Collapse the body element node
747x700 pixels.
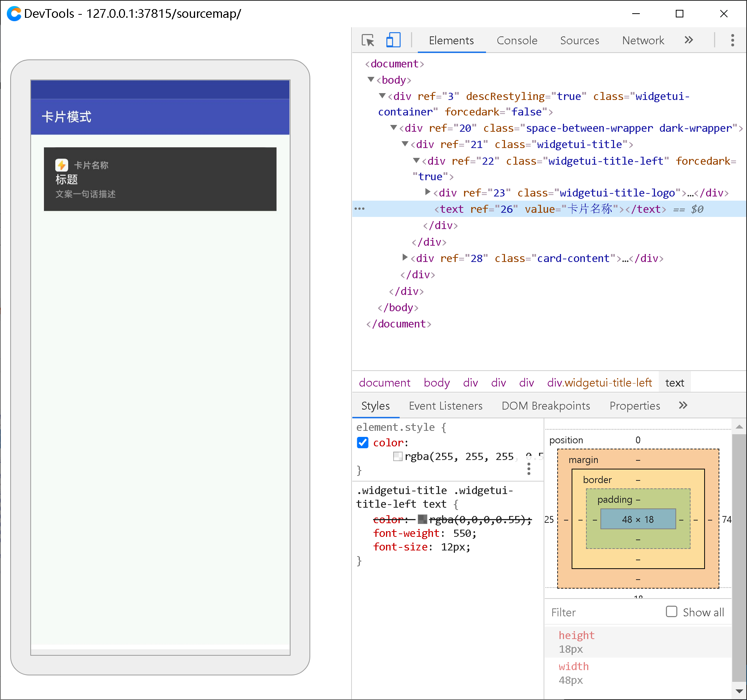[x=371, y=80]
